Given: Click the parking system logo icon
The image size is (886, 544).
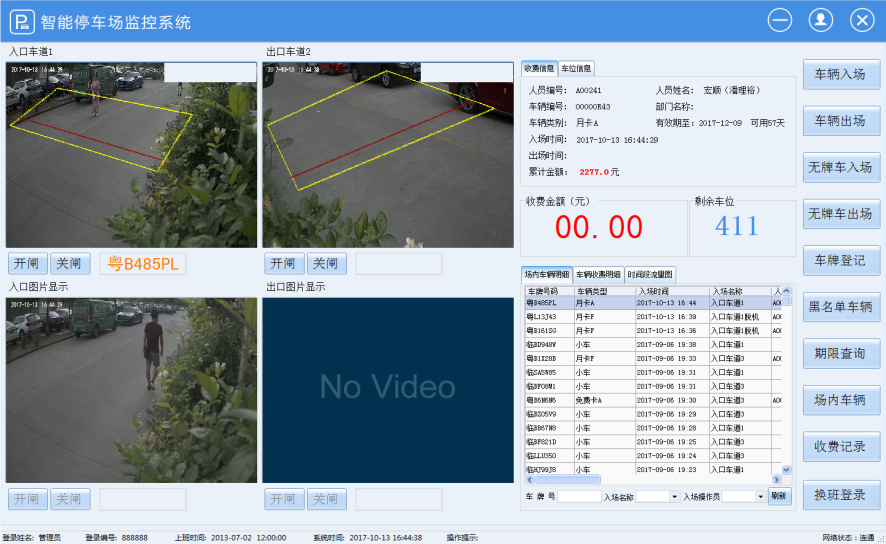Looking at the screenshot, I should (20, 21).
